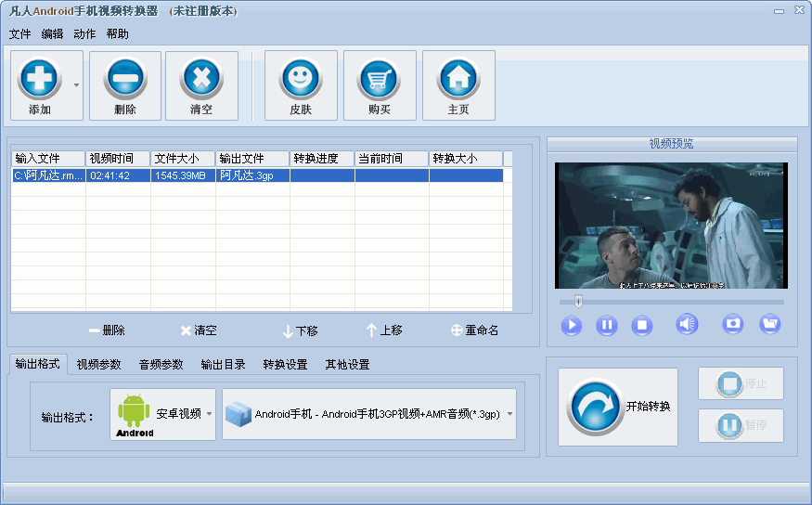Click the 02:41:42 duration cell
Image resolution: width=812 pixels, height=505 pixels.
tap(118, 175)
